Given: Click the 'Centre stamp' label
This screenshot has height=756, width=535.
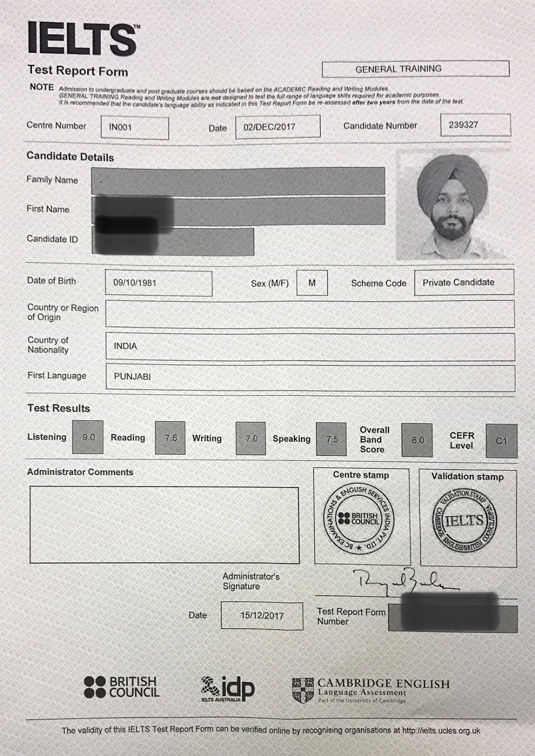Looking at the screenshot, I should (361, 475).
